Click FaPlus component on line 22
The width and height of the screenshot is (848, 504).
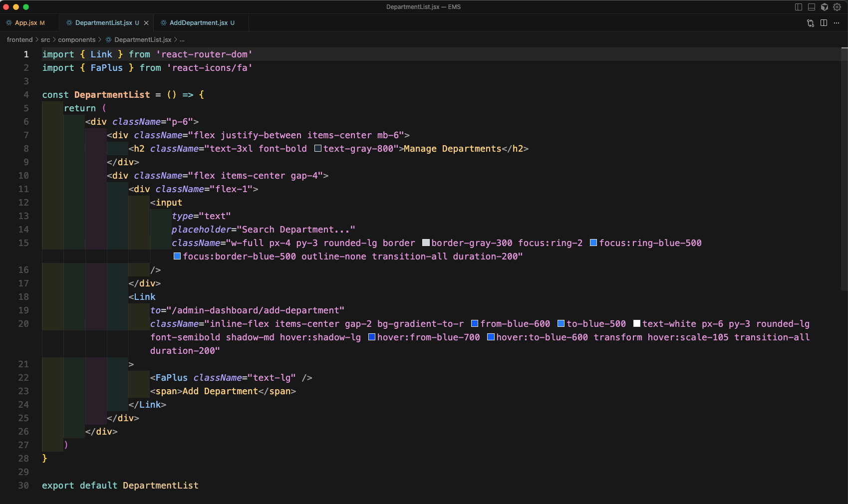click(172, 378)
